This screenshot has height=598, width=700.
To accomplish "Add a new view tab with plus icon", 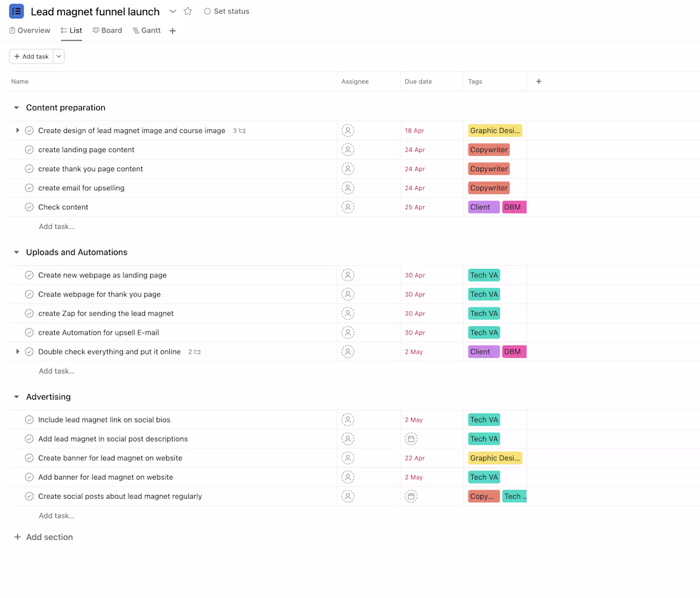I will tap(172, 31).
